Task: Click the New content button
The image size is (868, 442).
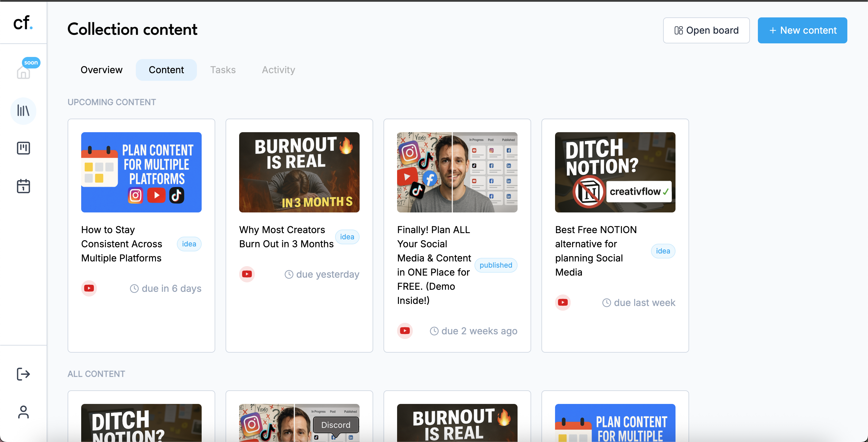Action: coord(802,30)
